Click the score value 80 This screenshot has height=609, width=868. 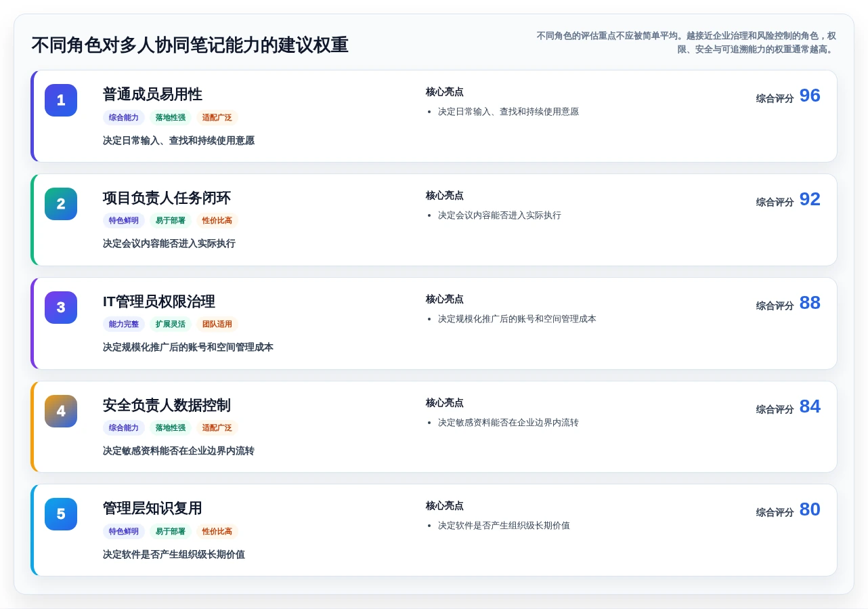pos(810,509)
